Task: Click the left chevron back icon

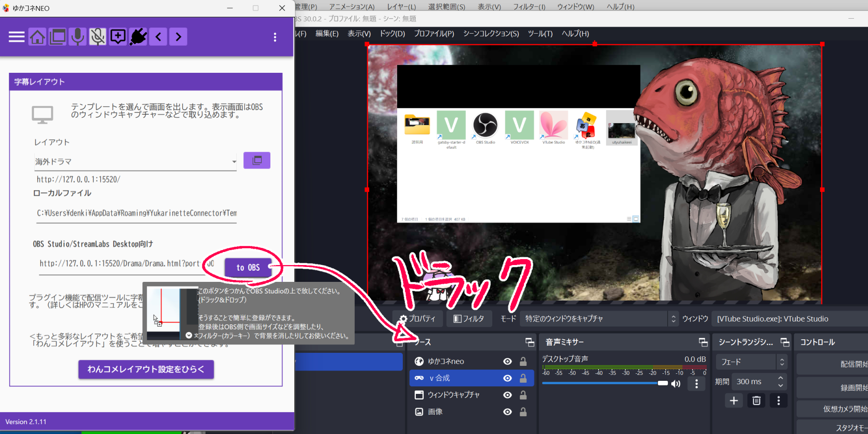Action: pos(158,37)
